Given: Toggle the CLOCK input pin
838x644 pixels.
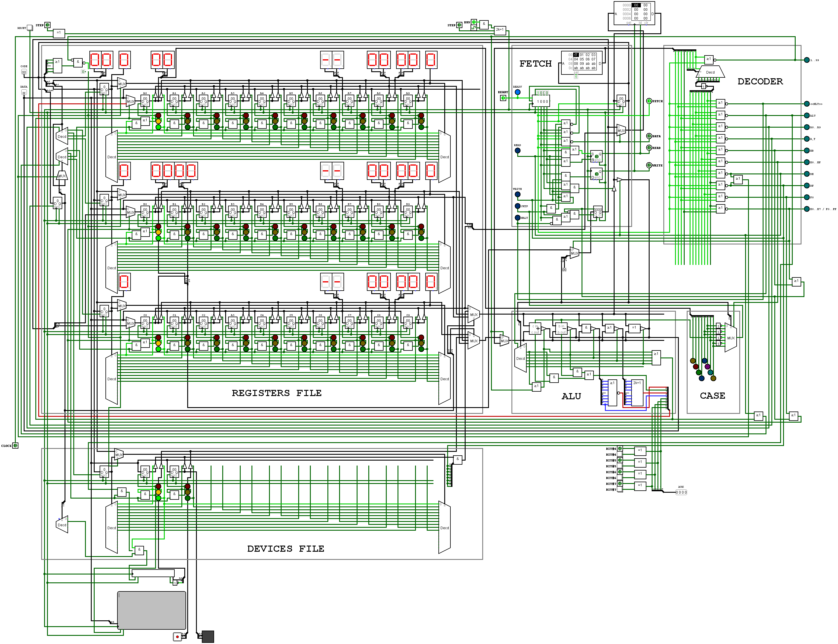Looking at the screenshot, I should tap(15, 445).
